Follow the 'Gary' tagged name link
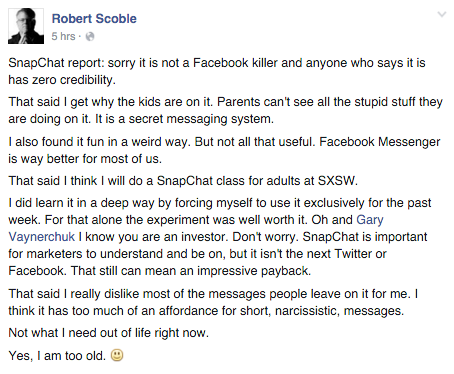This screenshot has width=454, height=374. pyautogui.click(x=370, y=220)
